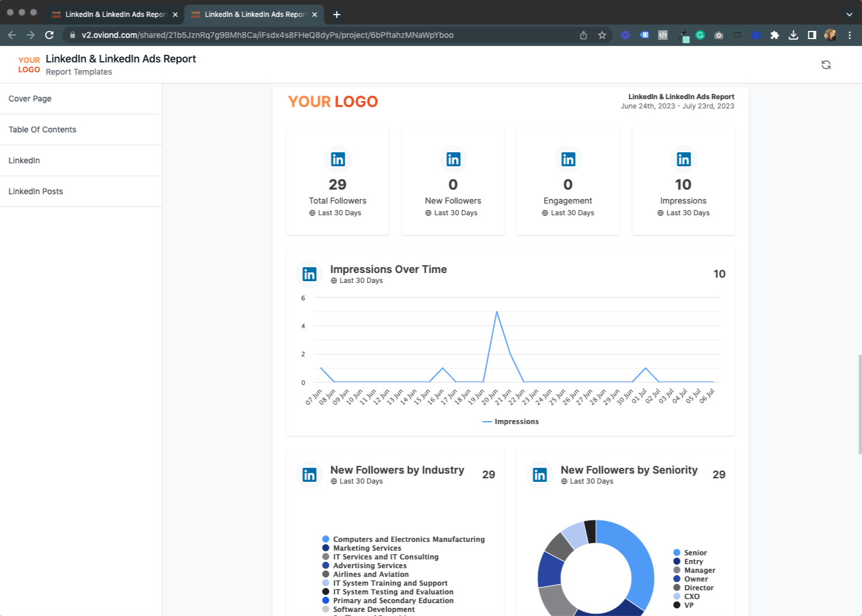Toggle Owner in seniority legend
Image resolution: width=862 pixels, height=616 pixels.
691,579
